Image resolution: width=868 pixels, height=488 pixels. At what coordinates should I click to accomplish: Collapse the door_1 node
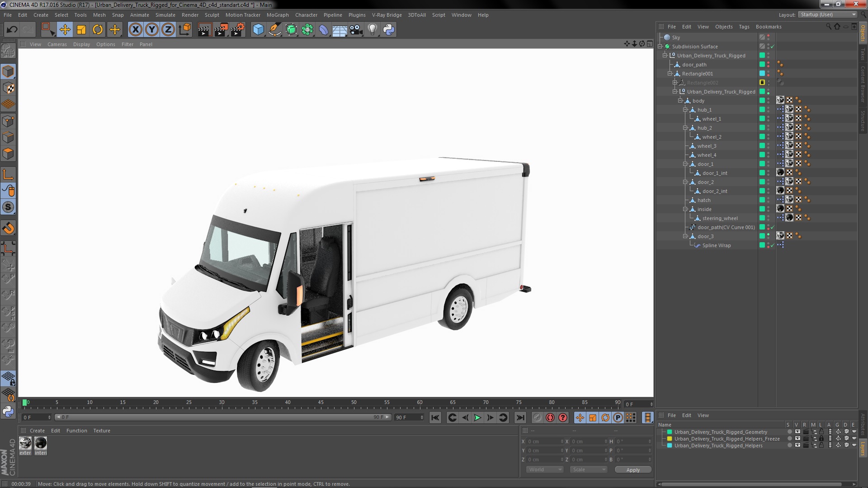(x=685, y=164)
